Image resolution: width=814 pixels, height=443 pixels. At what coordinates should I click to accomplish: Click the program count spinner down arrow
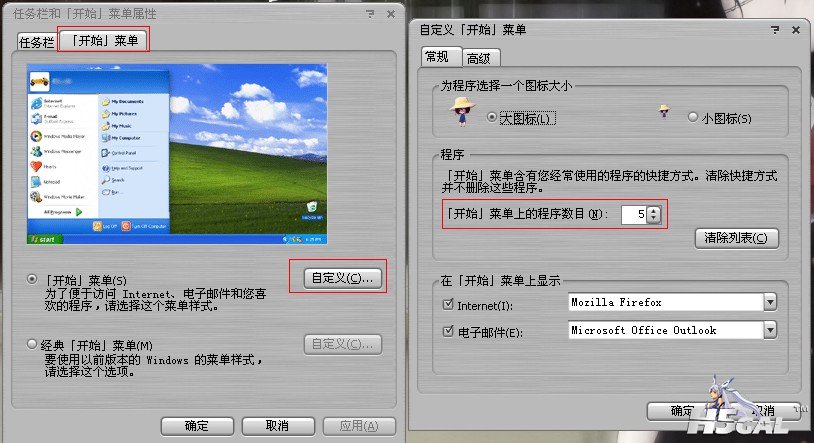point(654,219)
